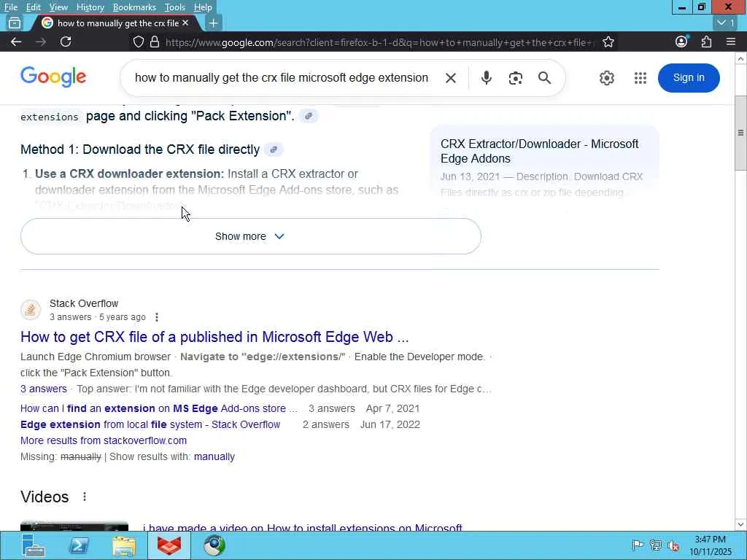Expand the list all tabs dropdown
The image size is (747, 560).
(726, 23)
